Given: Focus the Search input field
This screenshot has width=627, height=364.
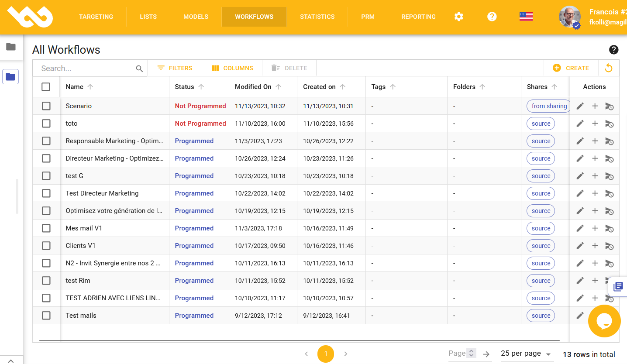Looking at the screenshot, I should [x=86, y=69].
